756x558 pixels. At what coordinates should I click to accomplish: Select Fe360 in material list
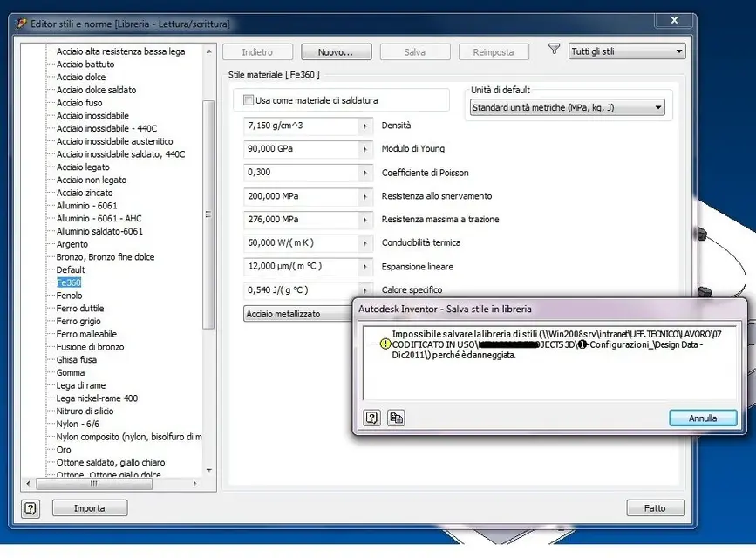pyautogui.click(x=69, y=282)
